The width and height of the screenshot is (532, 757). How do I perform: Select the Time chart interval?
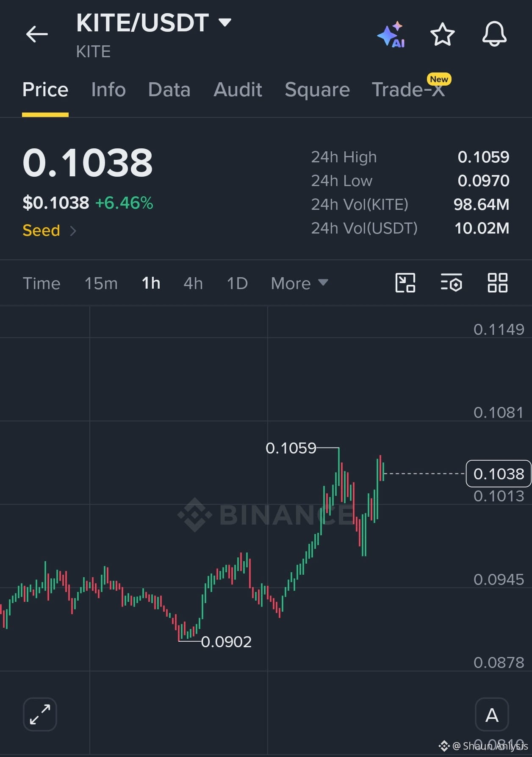point(42,283)
